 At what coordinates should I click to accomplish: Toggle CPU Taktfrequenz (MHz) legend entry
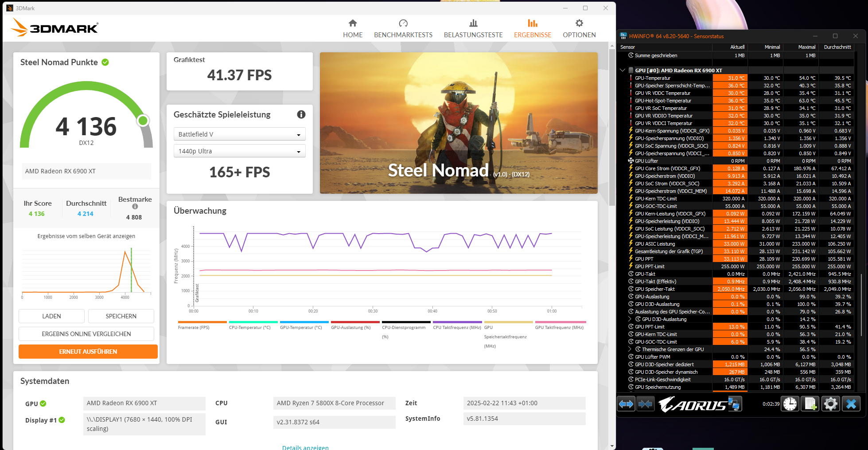(x=457, y=326)
